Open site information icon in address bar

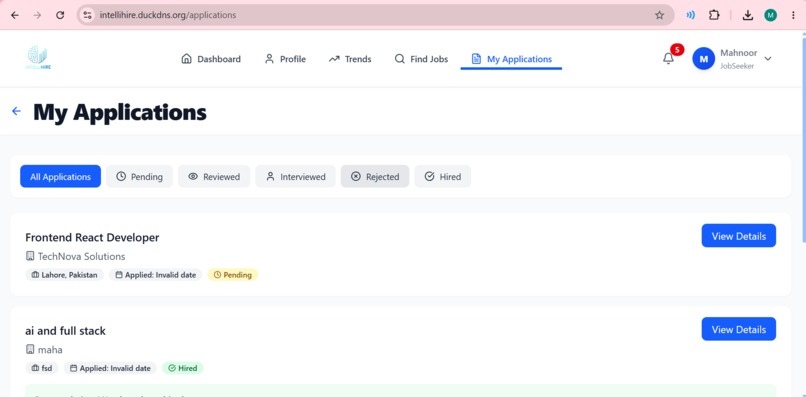[87, 15]
